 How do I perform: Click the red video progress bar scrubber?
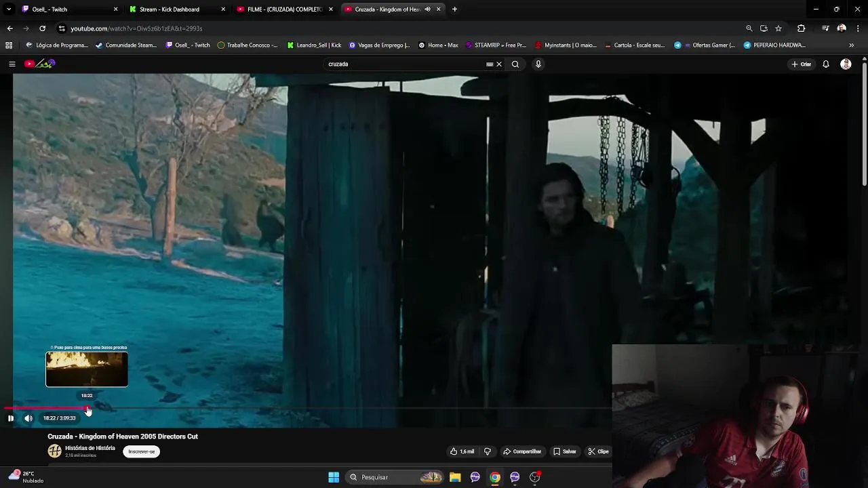87,409
